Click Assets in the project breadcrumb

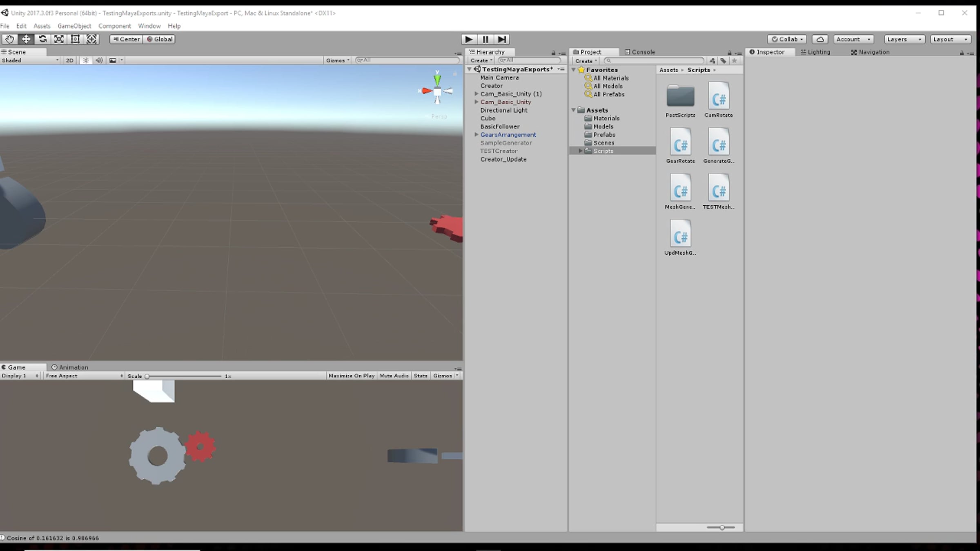pyautogui.click(x=668, y=70)
